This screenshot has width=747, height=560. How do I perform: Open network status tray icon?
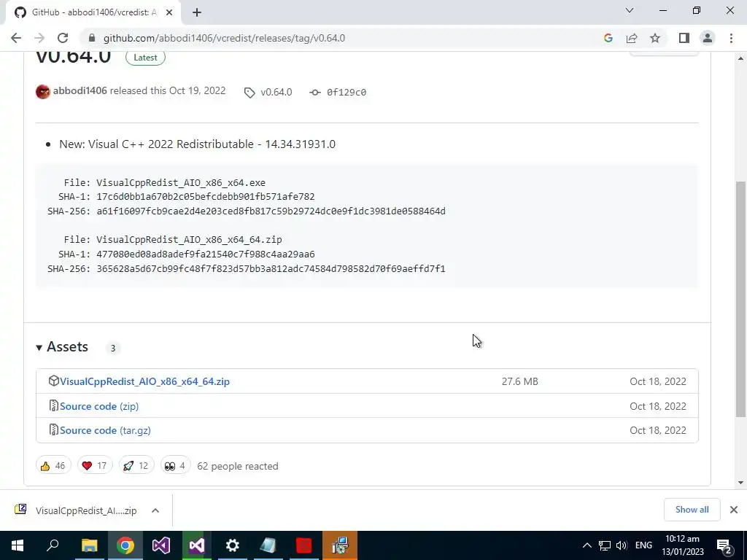coord(605,545)
